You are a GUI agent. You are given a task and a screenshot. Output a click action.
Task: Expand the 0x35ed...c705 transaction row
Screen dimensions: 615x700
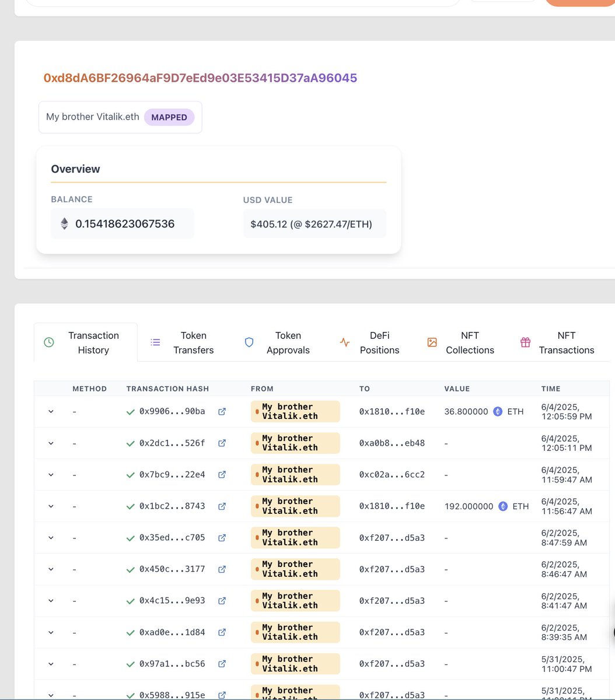coord(51,538)
